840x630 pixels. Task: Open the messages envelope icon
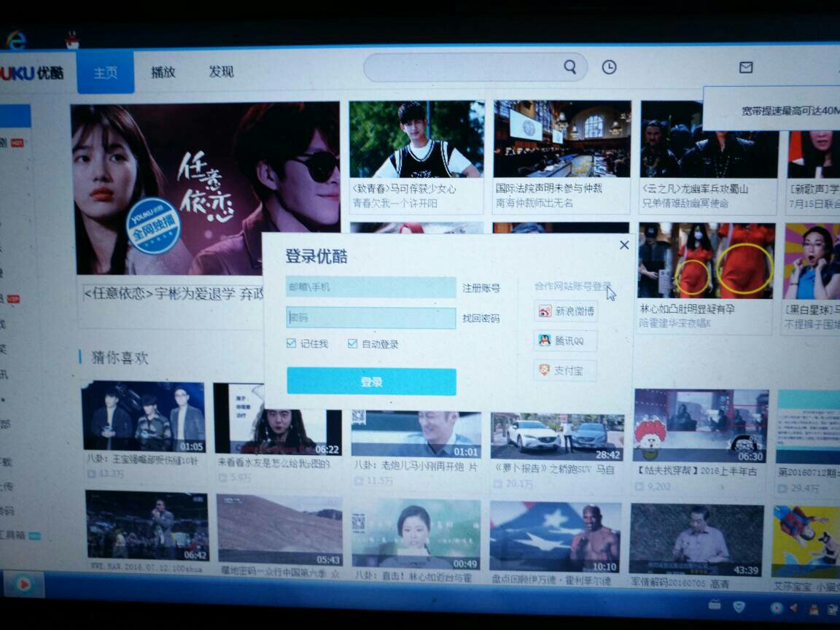[x=746, y=67]
